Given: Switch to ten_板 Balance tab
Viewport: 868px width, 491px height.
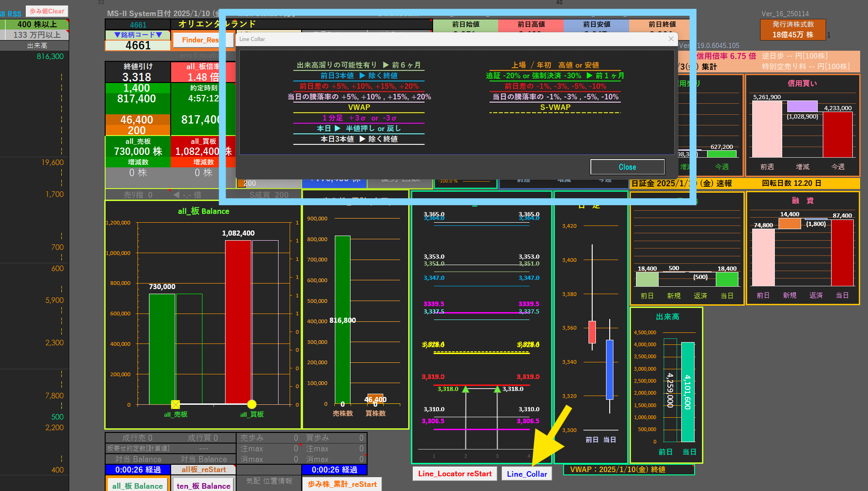Looking at the screenshot, I should pos(203,485).
